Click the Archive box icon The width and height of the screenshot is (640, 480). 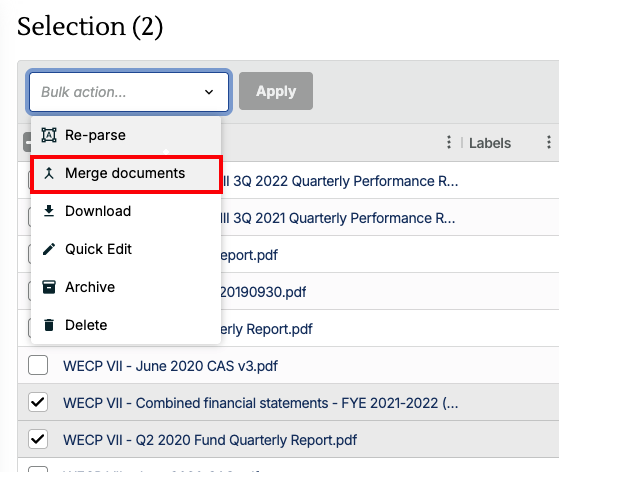[x=49, y=287]
